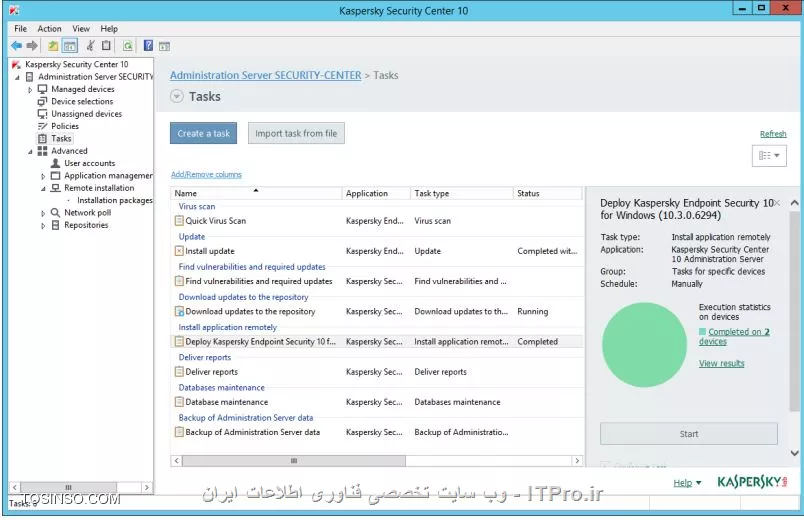Click Import task from file button

296,133
